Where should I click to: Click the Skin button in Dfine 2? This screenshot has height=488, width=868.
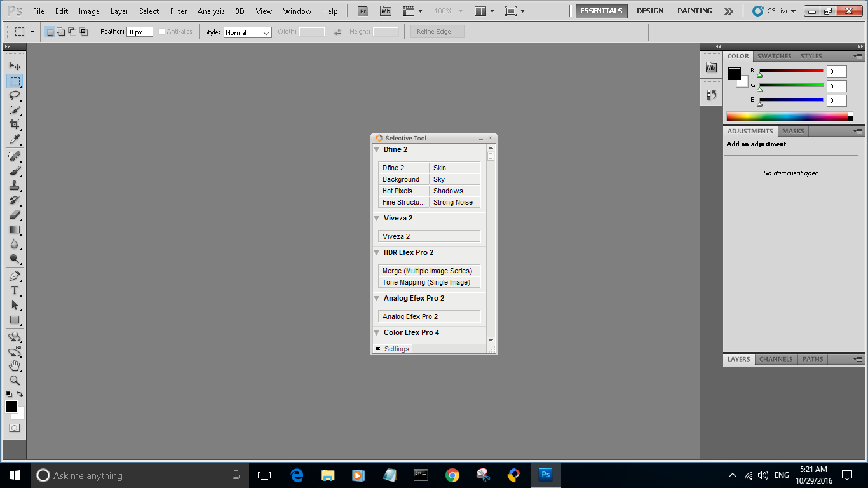[454, 168]
